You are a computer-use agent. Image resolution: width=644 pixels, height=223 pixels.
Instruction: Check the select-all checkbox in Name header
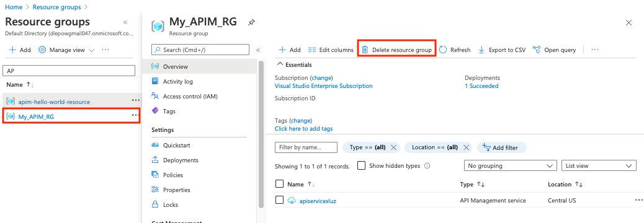pyautogui.click(x=280, y=183)
